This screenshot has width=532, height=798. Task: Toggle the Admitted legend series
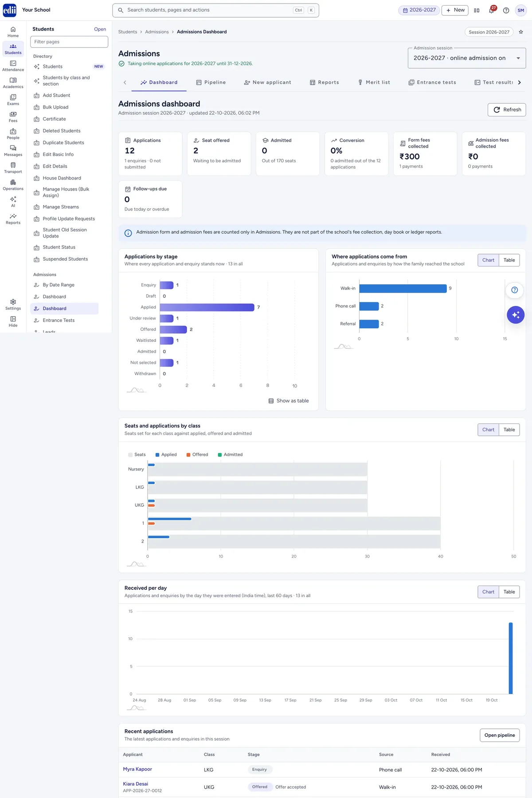(230, 454)
